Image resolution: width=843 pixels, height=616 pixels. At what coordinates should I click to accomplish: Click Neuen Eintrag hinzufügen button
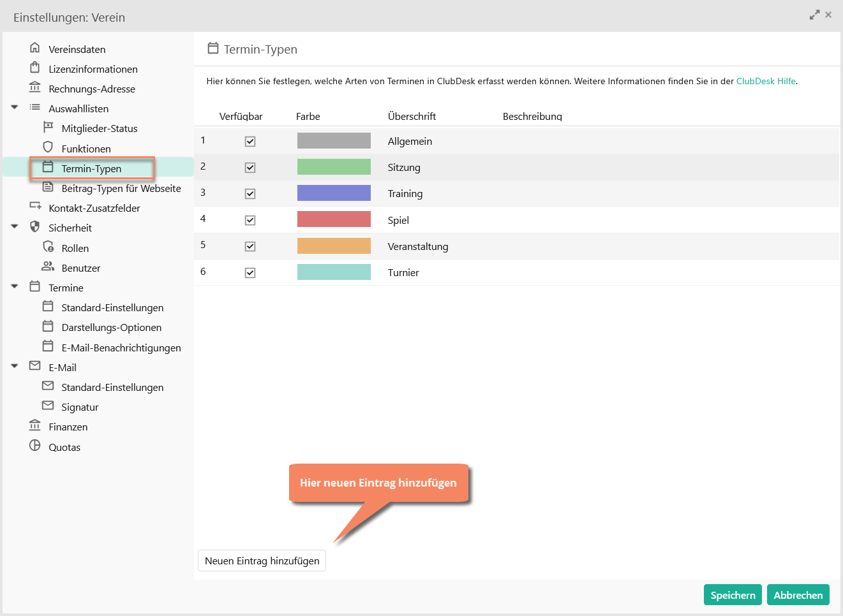pyautogui.click(x=262, y=561)
